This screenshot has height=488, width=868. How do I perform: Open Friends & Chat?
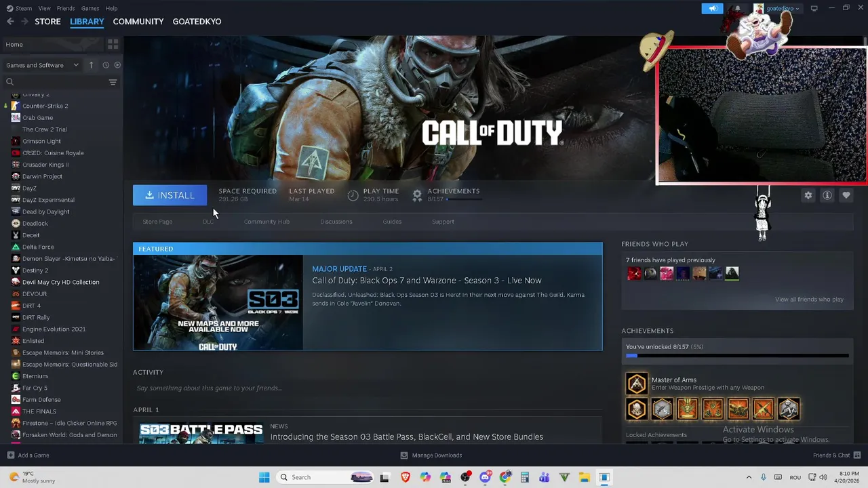coord(837,455)
